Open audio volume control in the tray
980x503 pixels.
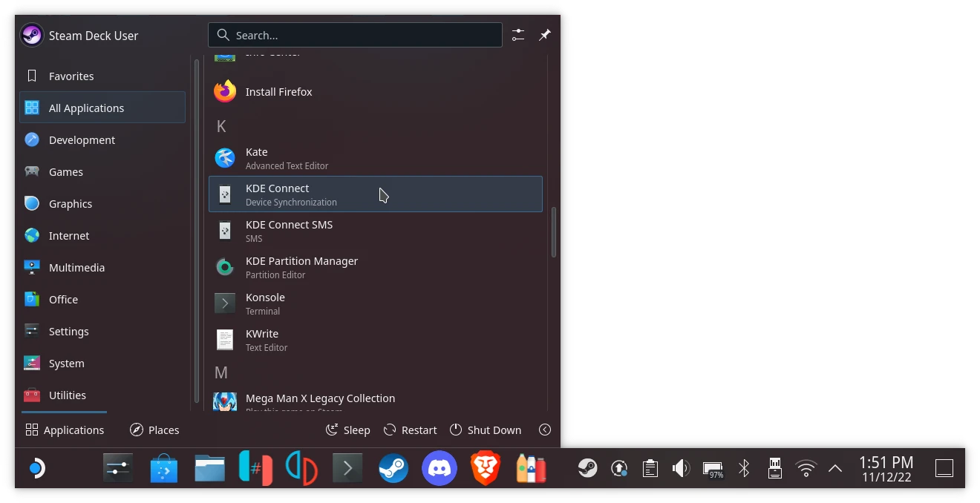click(x=681, y=468)
